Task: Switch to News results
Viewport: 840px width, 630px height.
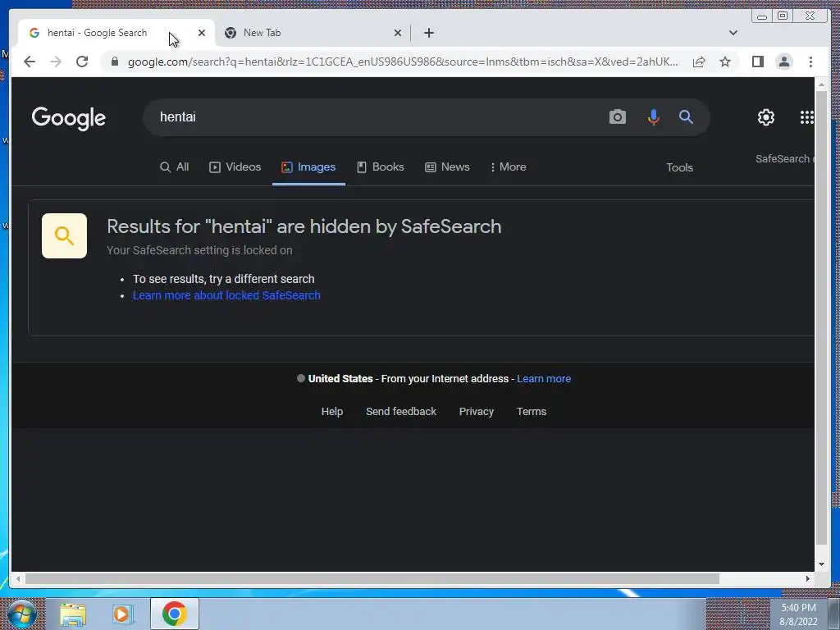Action: pos(447,167)
